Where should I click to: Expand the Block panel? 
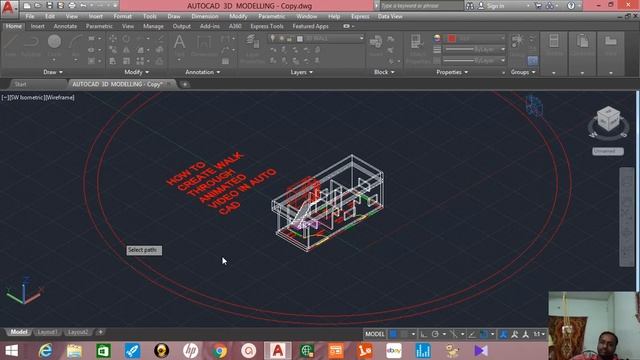pos(384,72)
